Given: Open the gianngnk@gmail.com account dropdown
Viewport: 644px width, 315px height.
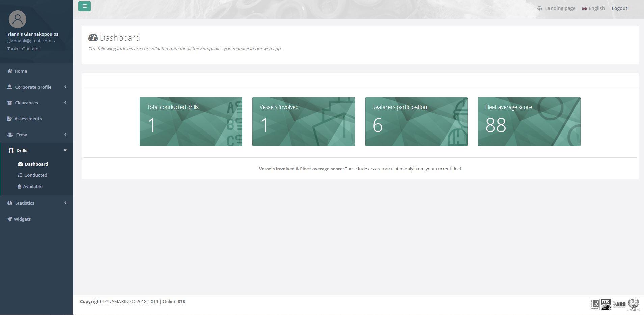Looking at the screenshot, I should point(31,41).
